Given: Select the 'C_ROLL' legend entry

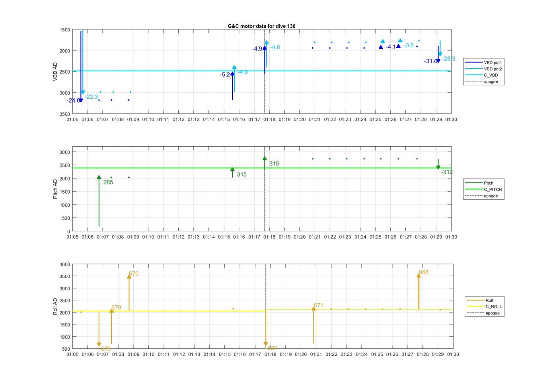Looking at the screenshot, I should [484, 307].
